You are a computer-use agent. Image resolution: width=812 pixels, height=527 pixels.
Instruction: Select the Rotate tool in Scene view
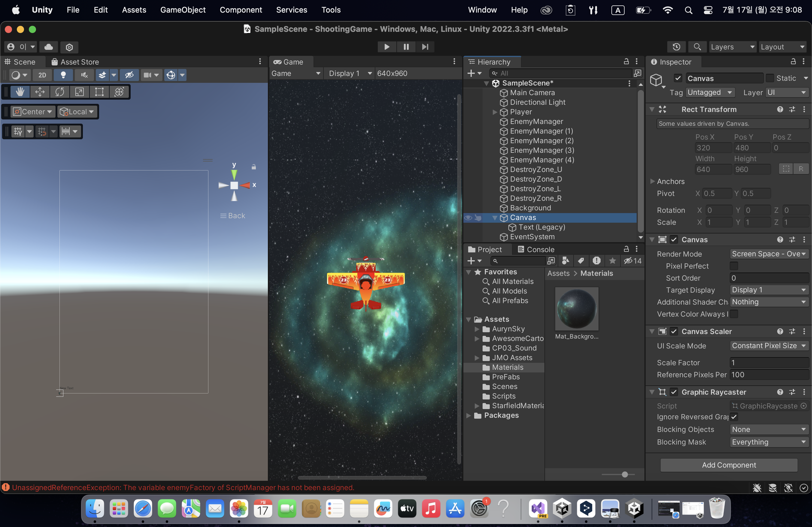[60, 92]
